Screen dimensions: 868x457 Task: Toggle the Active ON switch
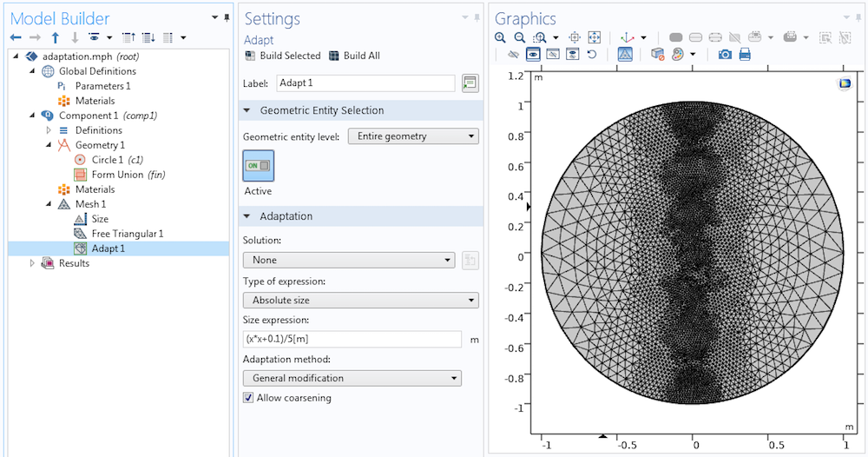[x=258, y=165]
